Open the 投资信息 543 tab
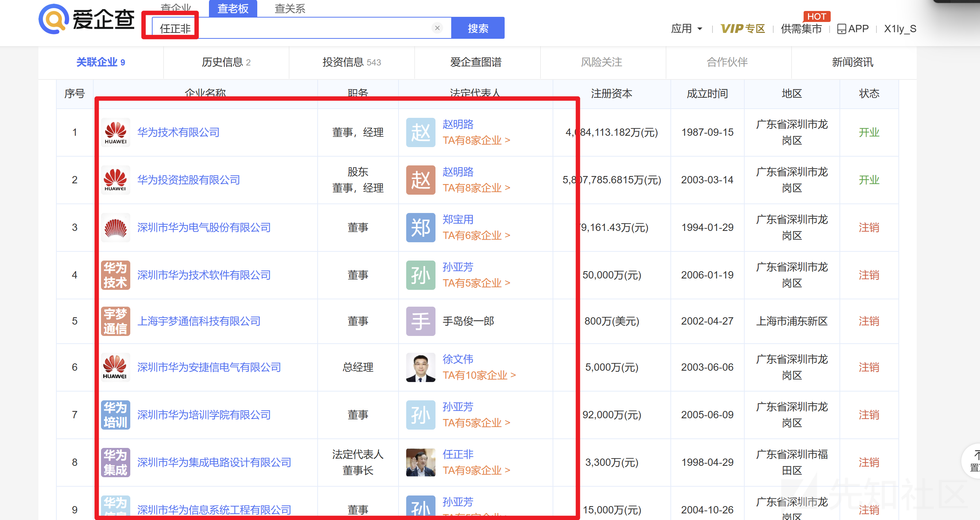The width and height of the screenshot is (980, 520). click(x=352, y=62)
